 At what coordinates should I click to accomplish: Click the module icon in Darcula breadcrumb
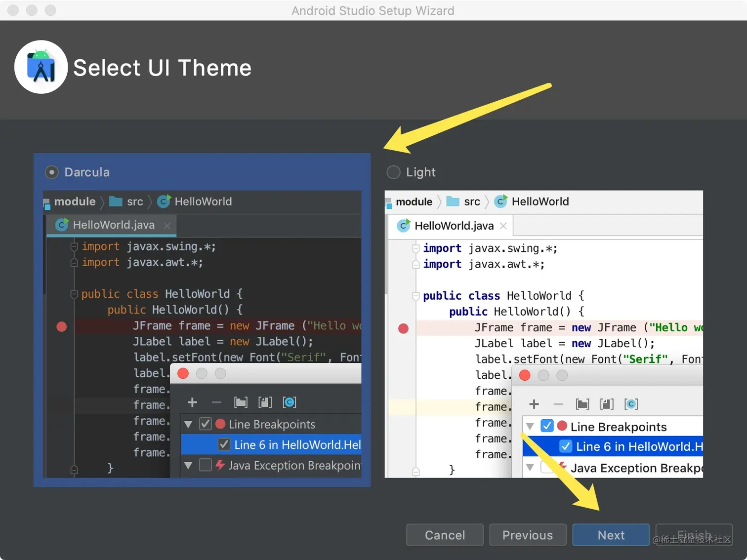[x=47, y=203]
